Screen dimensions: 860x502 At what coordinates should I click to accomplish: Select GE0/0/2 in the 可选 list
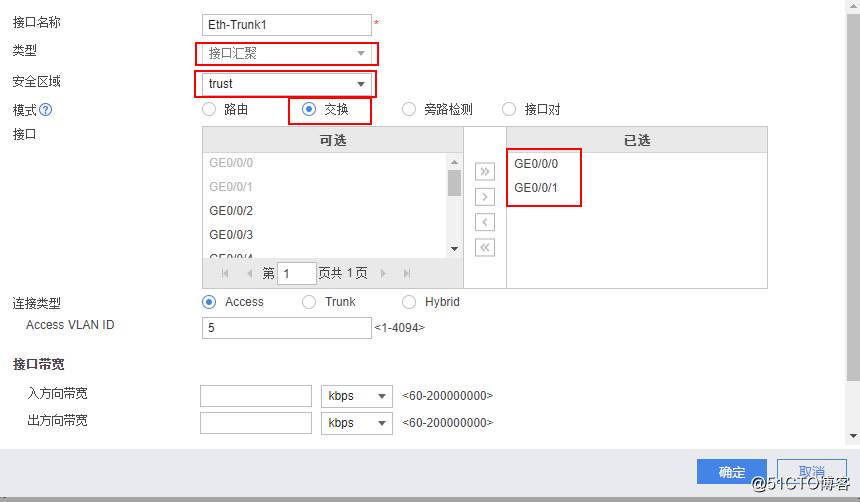click(x=231, y=211)
